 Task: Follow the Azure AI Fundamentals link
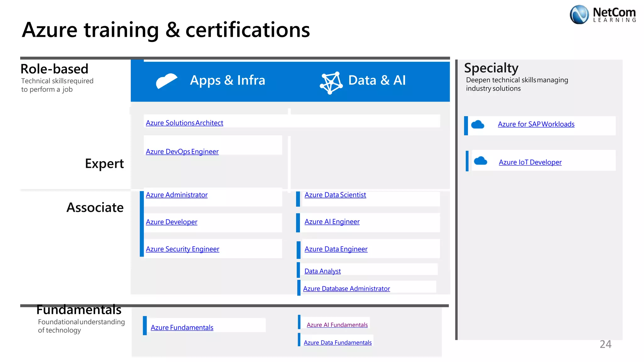coord(337,325)
